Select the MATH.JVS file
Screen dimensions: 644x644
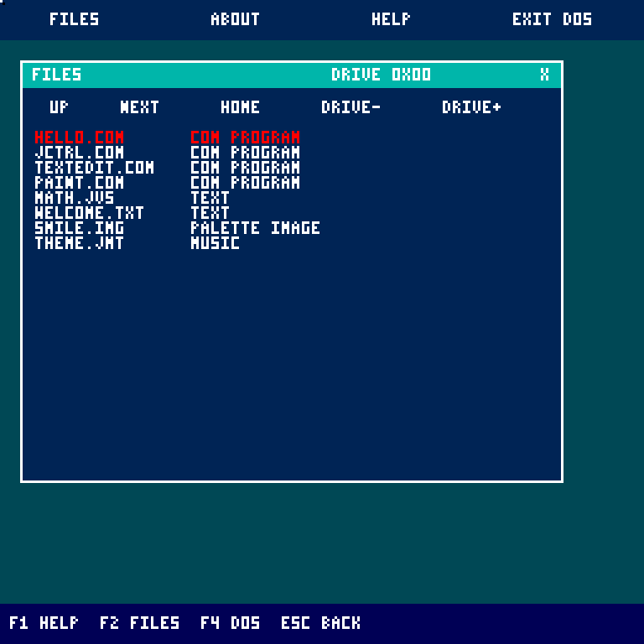click(75, 198)
